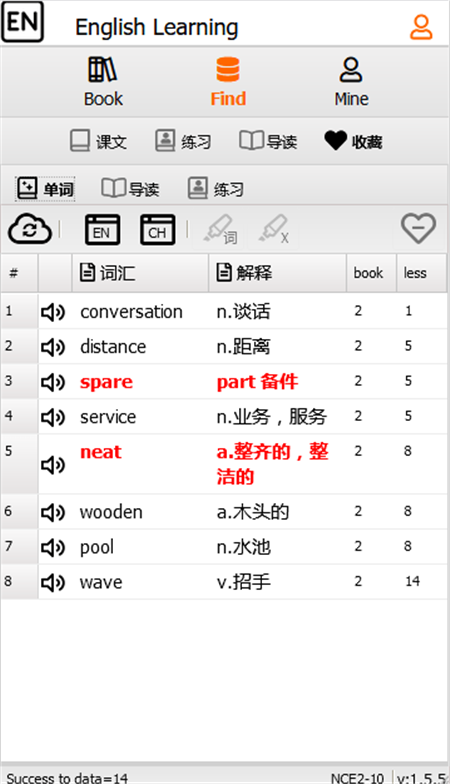Click the definition n.水池
This screenshot has width=450, height=784.
coord(244,548)
